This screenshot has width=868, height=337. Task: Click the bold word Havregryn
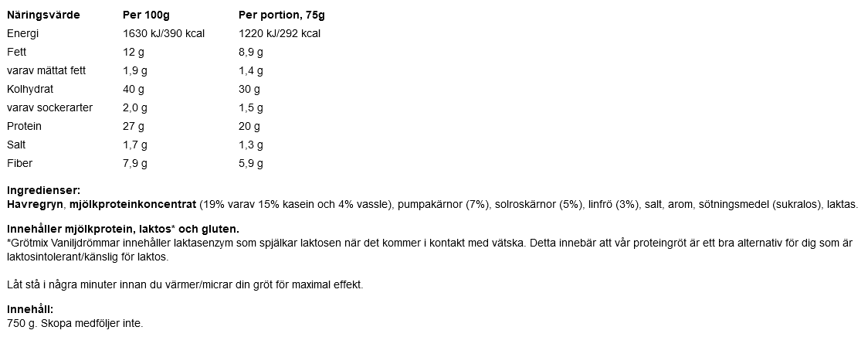click(35, 205)
